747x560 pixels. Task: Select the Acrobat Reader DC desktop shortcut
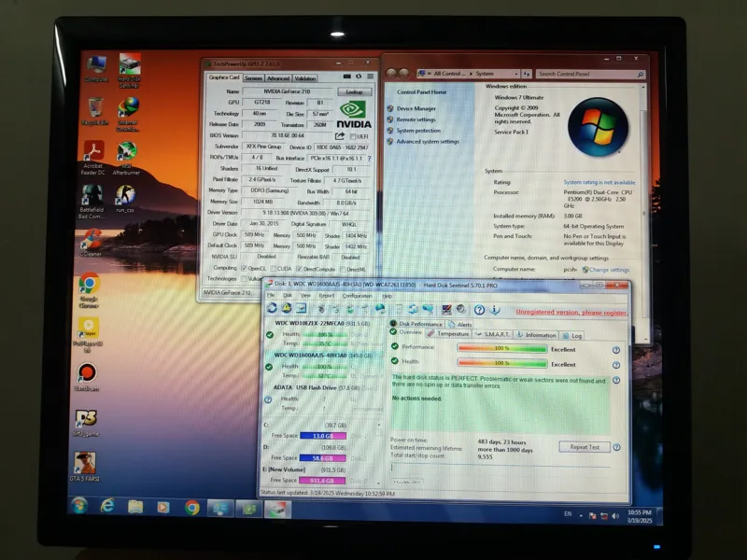tap(92, 158)
